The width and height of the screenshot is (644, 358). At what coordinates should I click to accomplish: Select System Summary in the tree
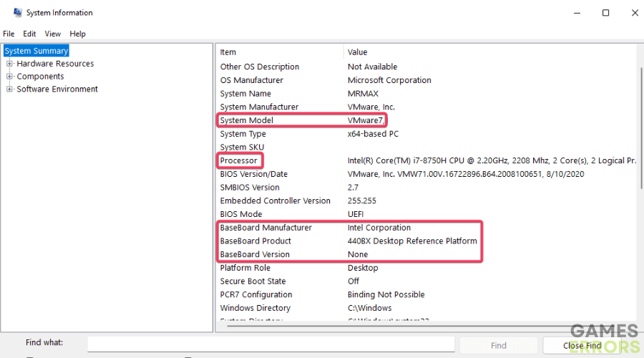point(36,51)
